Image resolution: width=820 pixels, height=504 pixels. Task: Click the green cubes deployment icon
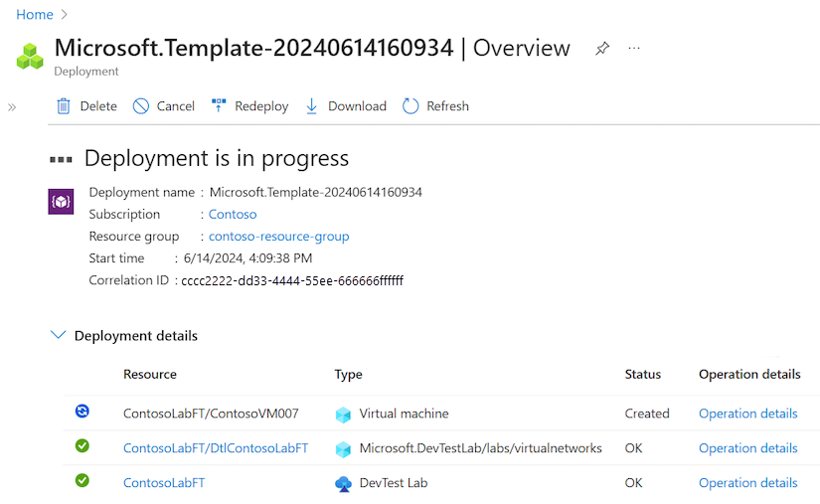pyautogui.click(x=30, y=57)
